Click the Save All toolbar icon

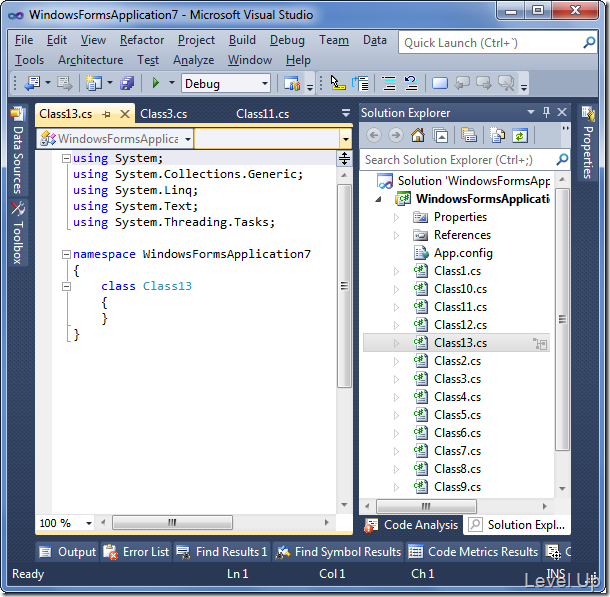point(127,83)
